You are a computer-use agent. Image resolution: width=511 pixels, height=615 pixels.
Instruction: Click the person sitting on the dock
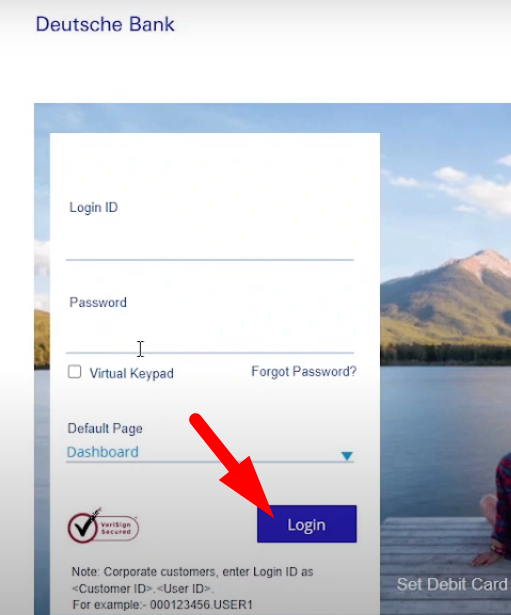coord(496,514)
